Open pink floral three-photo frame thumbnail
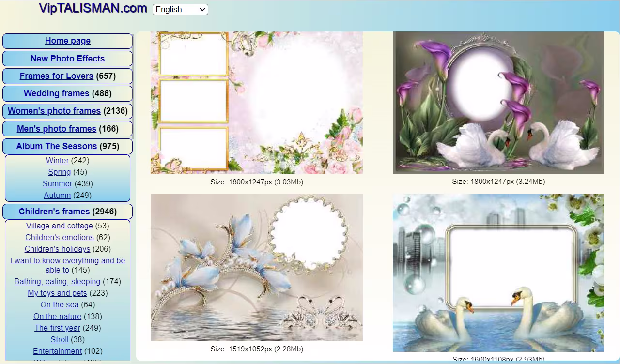Image resolution: width=620 pixels, height=364 pixels. pos(257,103)
